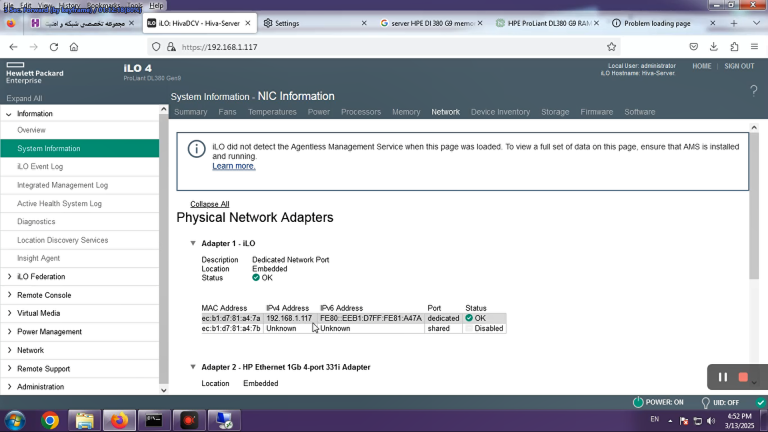This screenshot has width=768, height=432.
Task: Go back with browser back arrow
Action: pos(13,47)
